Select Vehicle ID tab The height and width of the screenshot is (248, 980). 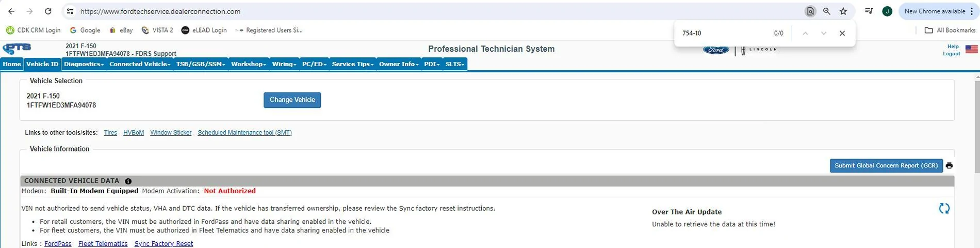[42, 64]
